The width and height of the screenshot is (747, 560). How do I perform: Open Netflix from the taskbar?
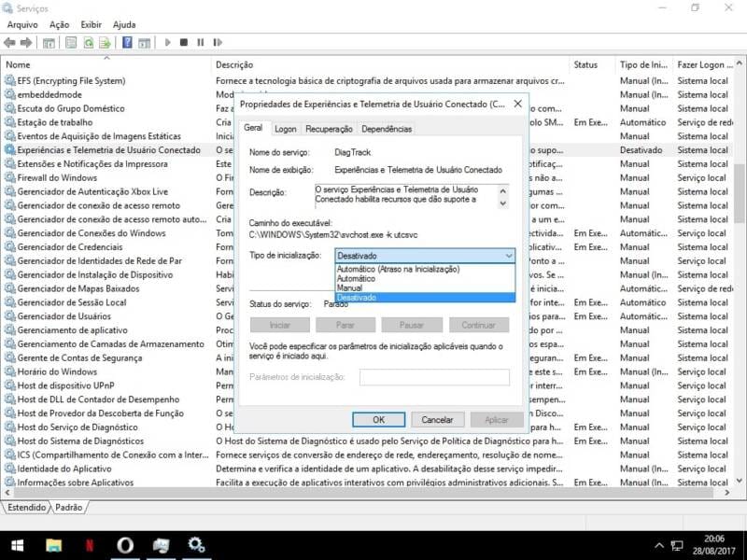point(89,545)
